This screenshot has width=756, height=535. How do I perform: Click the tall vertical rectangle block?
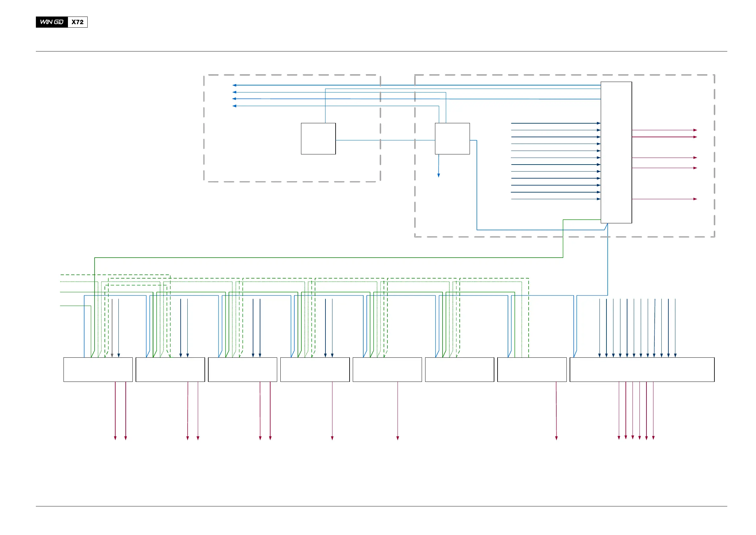pyautogui.click(x=616, y=152)
